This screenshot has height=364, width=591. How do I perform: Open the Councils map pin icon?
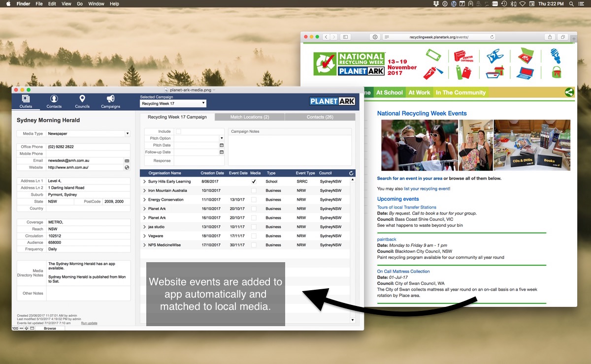82,99
